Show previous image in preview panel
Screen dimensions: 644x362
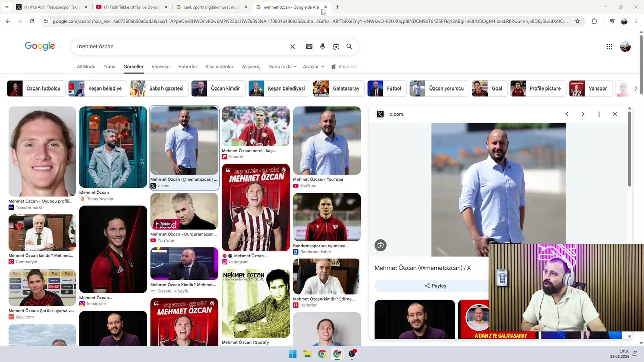click(567, 114)
